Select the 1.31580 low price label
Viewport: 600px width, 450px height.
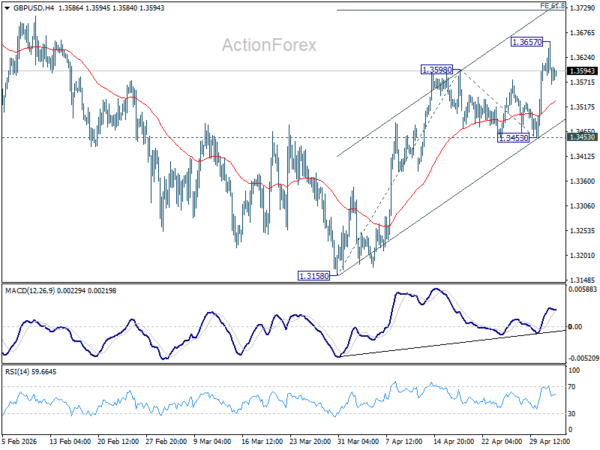pos(313,276)
